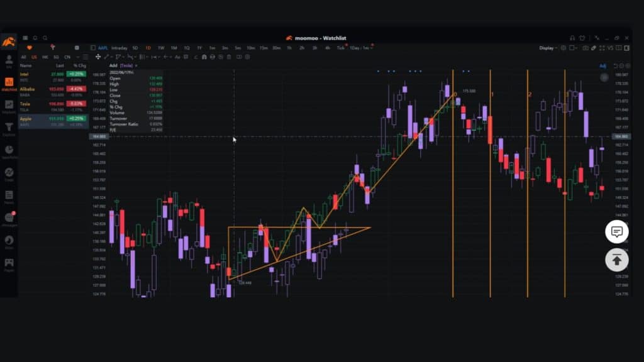Open the drawing pencil tool on the chart
The height and width of the screenshot is (362, 644).
click(106, 56)
